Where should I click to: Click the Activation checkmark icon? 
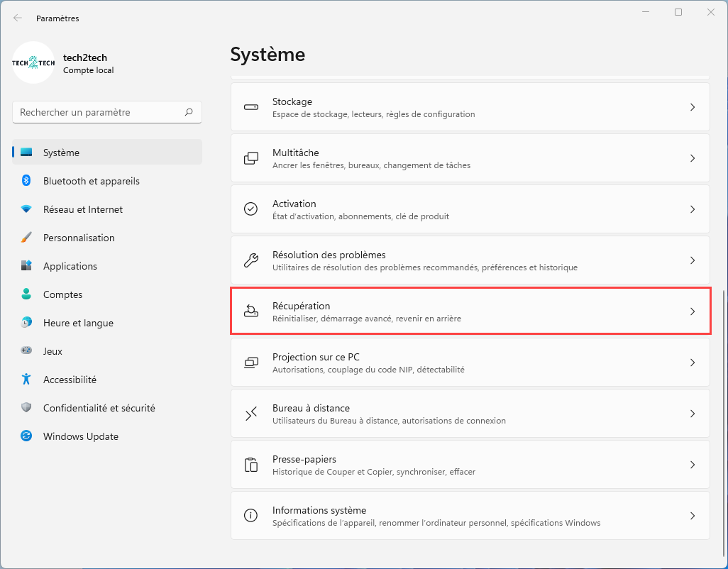click(x=251, y=209)
